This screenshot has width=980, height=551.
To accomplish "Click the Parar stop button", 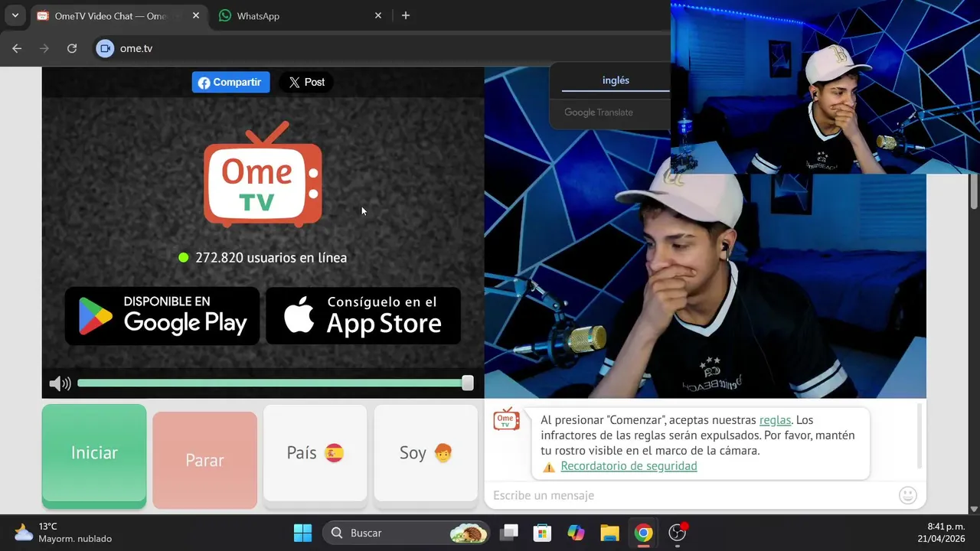I will (204, 461).
